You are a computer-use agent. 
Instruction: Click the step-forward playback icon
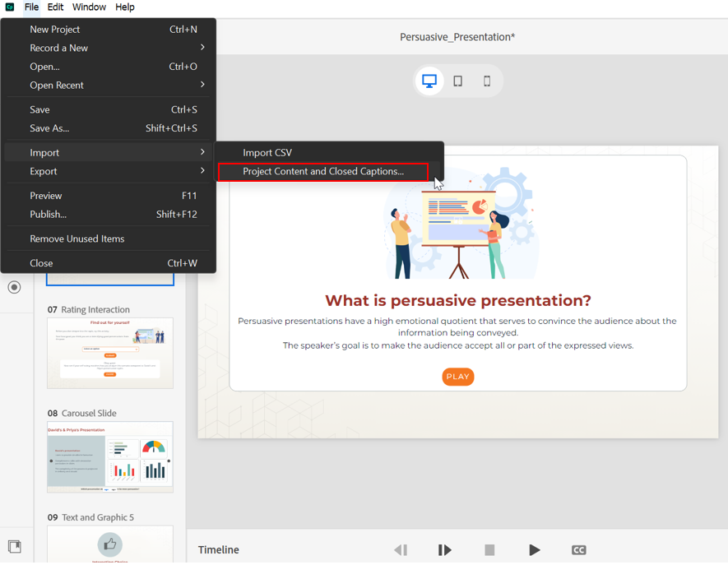[x=444, y=549]
